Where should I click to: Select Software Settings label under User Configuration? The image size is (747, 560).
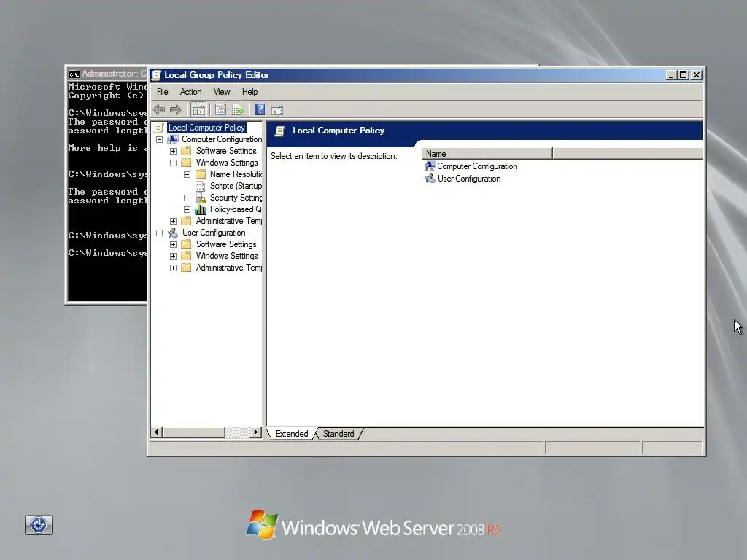[x=226, y=244]
